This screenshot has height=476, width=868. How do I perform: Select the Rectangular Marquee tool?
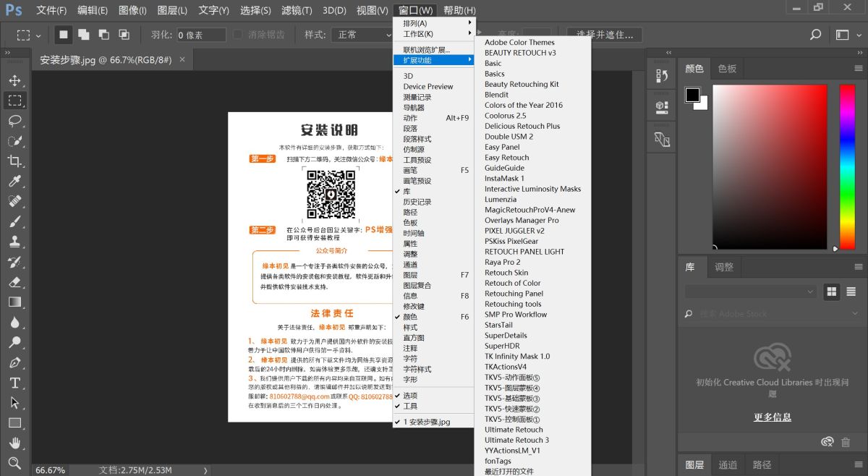tap(14, 100)
